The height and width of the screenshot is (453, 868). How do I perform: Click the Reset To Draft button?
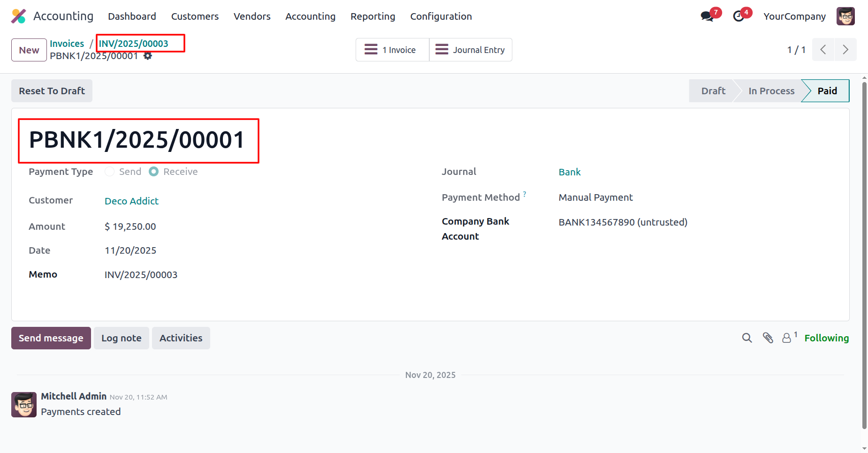(x=52, y=91)
